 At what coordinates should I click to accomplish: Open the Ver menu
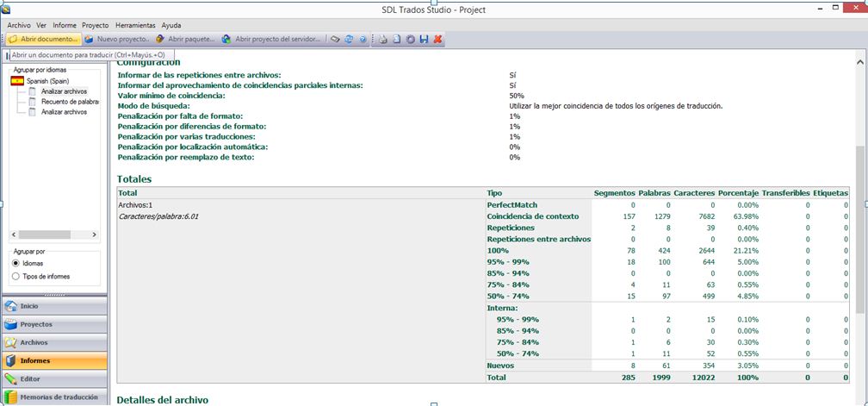click(41, 26)
